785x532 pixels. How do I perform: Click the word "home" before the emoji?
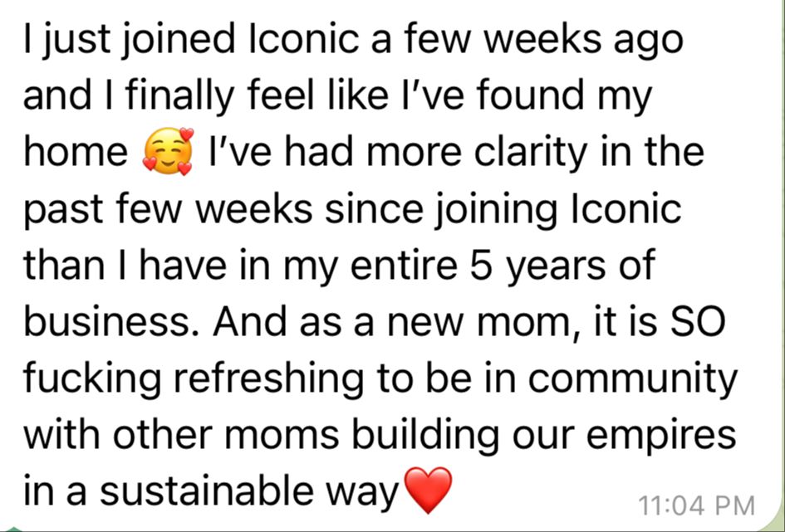[76, 153]
